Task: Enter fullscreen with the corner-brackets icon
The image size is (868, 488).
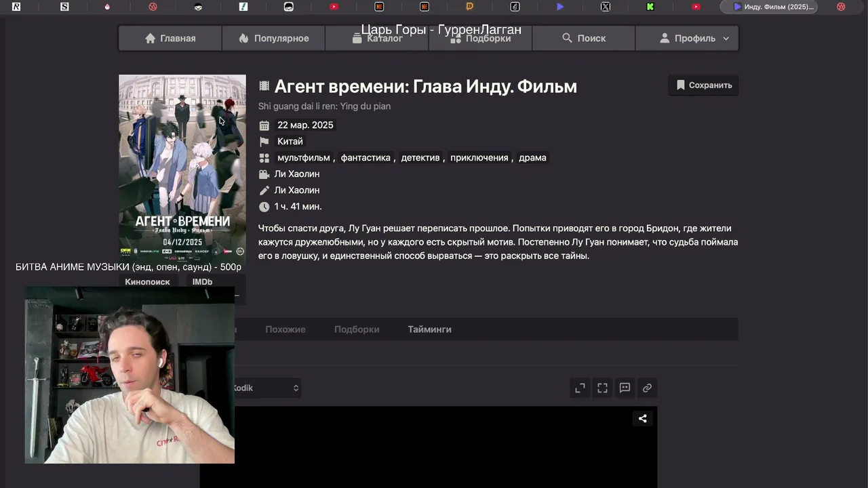Action: pyautogui.click(x=602, y=388)
